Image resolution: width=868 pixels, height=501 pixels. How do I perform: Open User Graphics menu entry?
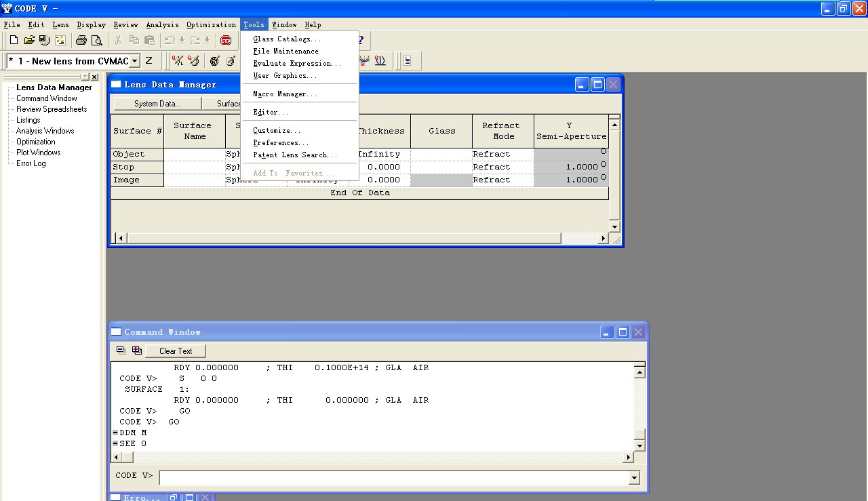pos(285,76)
